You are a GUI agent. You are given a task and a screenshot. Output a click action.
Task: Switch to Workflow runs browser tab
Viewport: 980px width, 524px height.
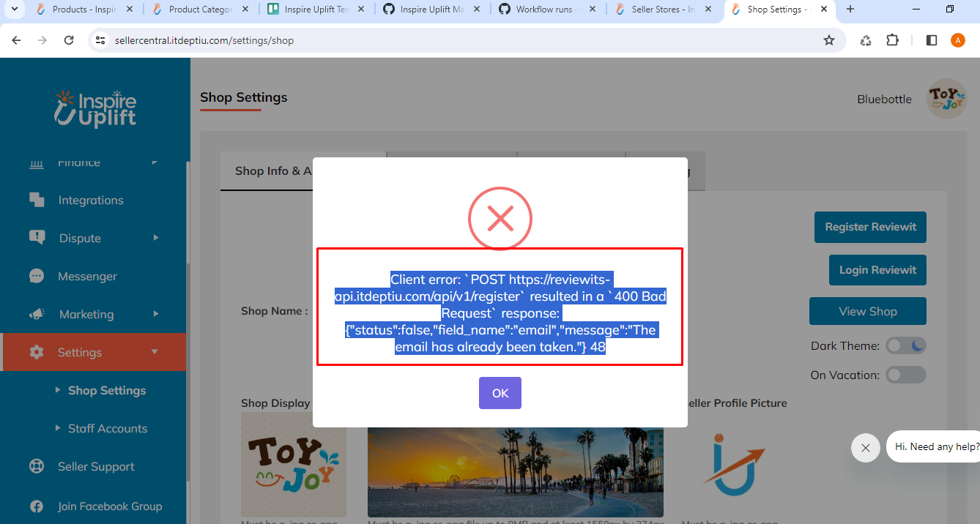pyautogui.click(x=546, y=10)
